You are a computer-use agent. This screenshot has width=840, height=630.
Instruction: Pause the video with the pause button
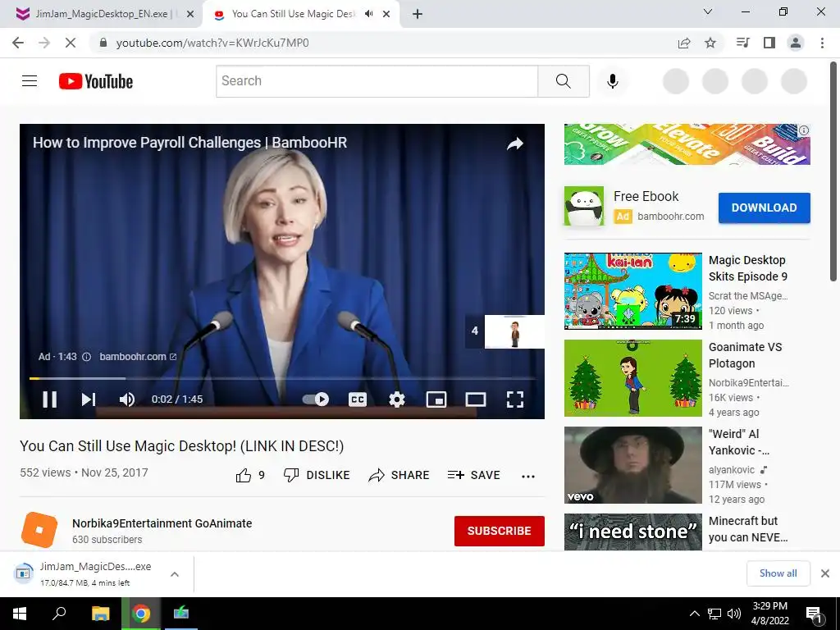[49, 399]
